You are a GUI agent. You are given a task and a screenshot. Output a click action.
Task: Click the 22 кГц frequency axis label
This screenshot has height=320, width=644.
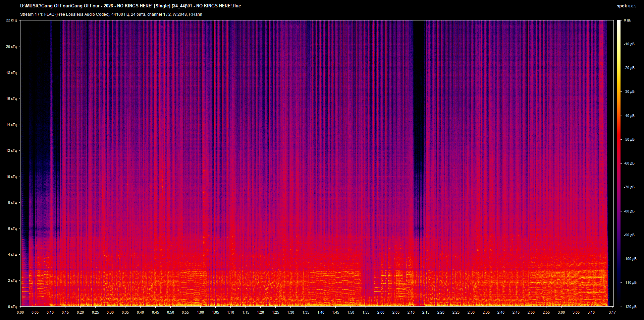point(11,20)
